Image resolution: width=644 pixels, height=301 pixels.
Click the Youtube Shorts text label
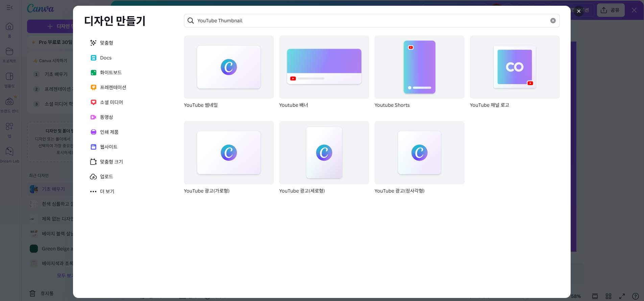[392, 105]
